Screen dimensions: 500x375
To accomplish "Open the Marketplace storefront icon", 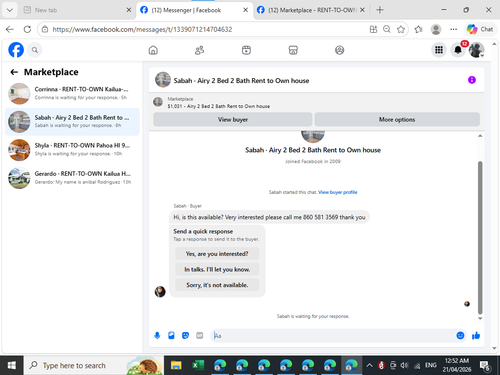I will 293,50.
